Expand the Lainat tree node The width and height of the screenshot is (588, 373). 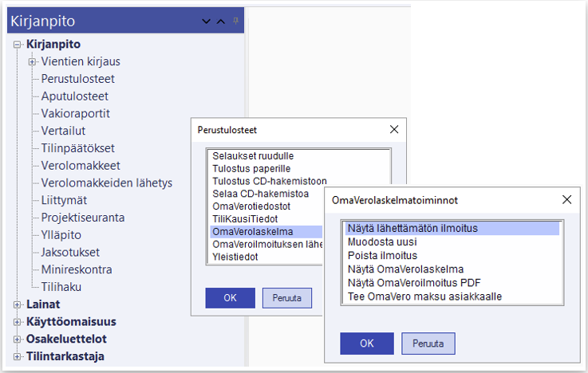point(18,304)
